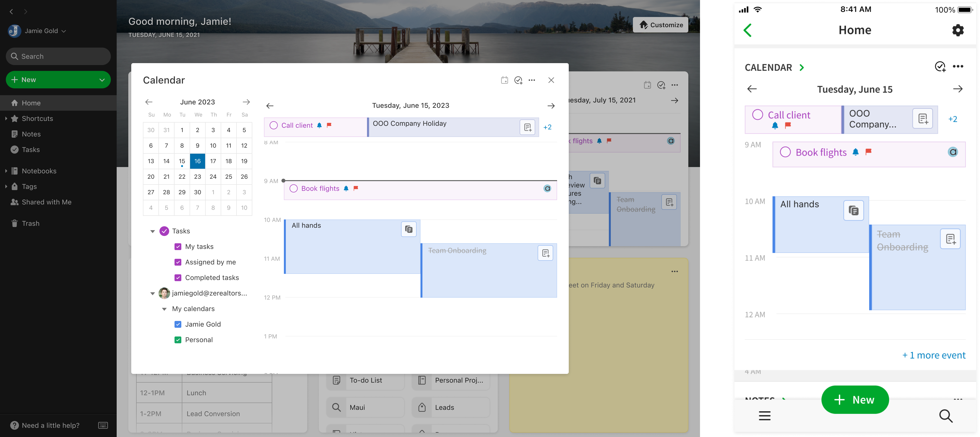The width and height of the screenshot is (980, 437).
Task: Click Need a little help link
Action: point(51,425)
